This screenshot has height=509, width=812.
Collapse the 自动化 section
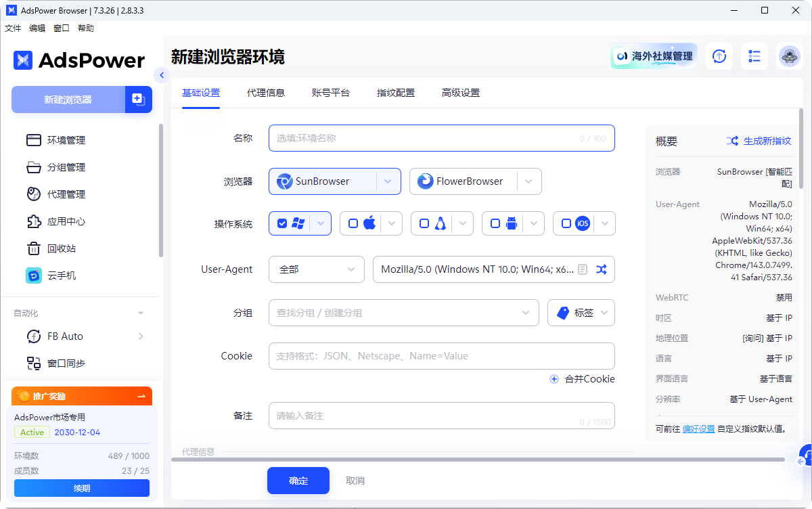(x=140, y=313)
